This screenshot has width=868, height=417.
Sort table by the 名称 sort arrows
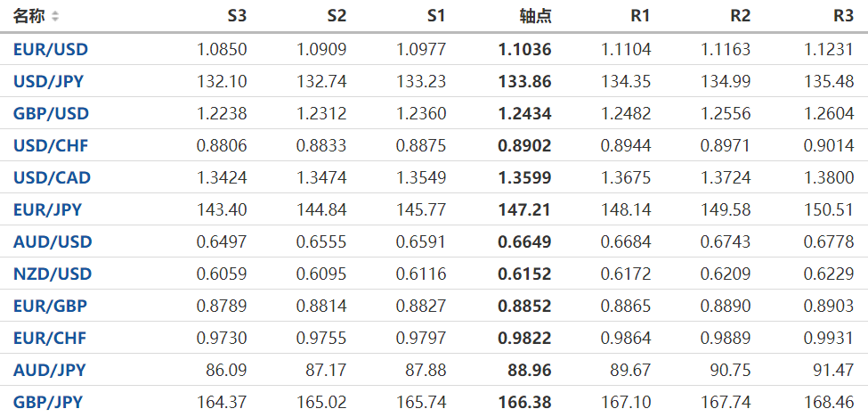coord(55,16)
